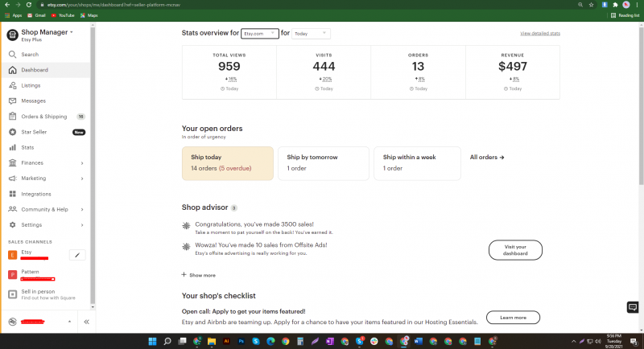This screenshot has height=349, width=644.
Task: Open the Star Seller page
Action: tap(34, 132)
